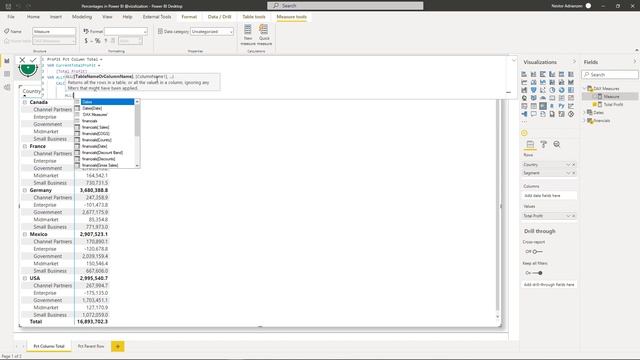
Task: Cancel formula edit with the X icon
Action: click(x=22, y=60)
